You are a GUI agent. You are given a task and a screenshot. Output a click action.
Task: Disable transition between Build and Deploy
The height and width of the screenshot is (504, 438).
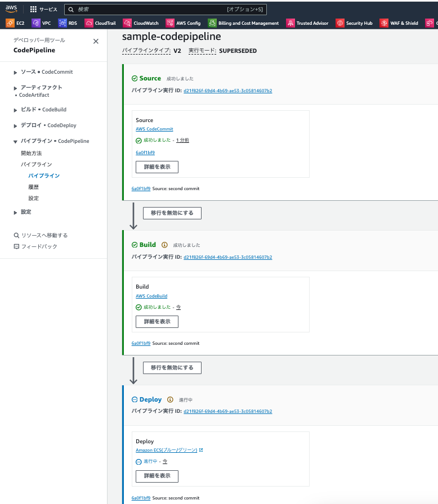[x=172, y=368]
